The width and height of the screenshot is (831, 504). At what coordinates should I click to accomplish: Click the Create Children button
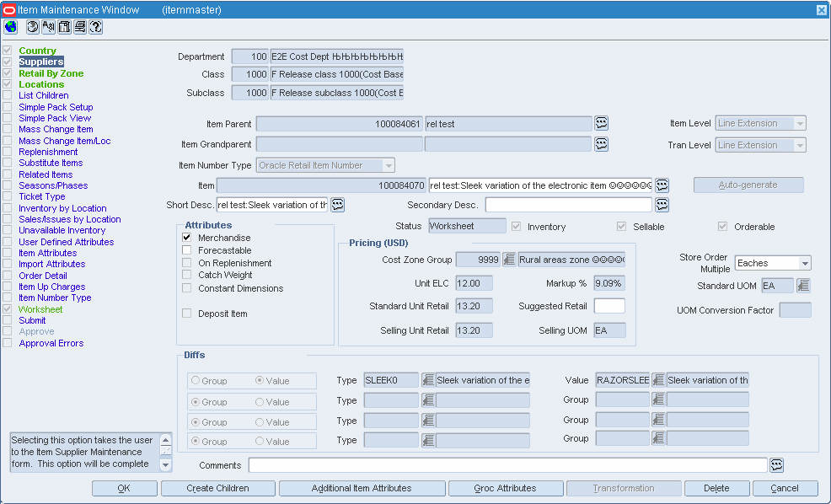point(217,488)
